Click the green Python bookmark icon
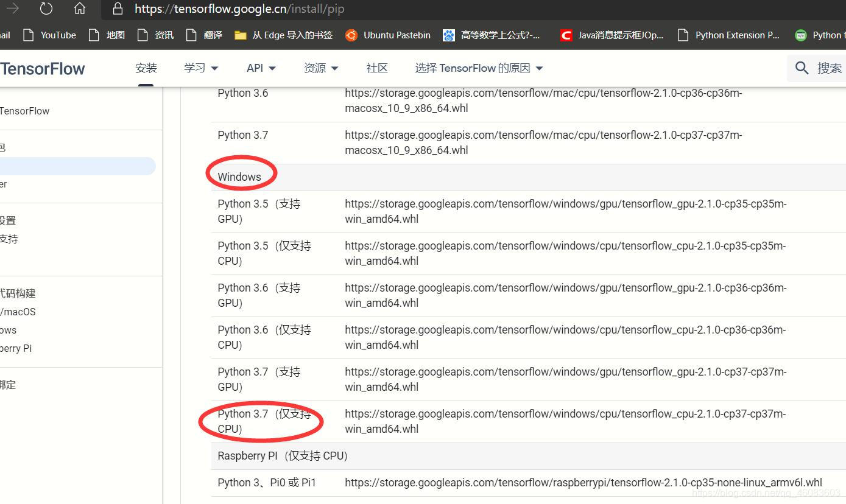Screen dimensions: 846x504 click(x=800, y=35)
